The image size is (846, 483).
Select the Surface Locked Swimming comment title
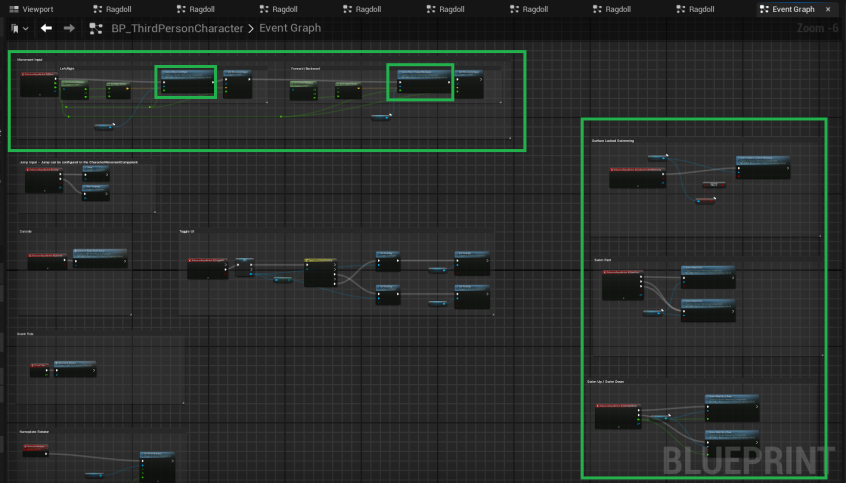click(613, 140)
